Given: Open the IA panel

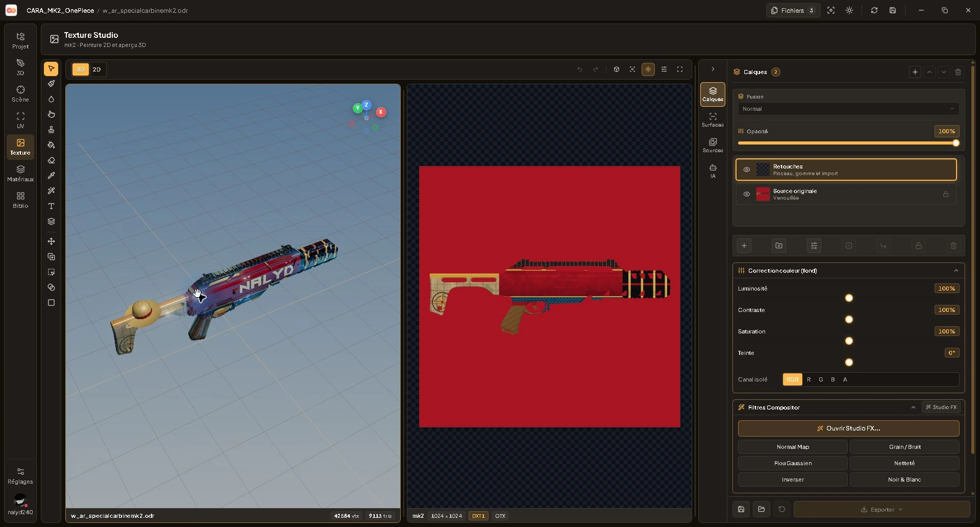Looking at the screenshot, I should [x=713, y=171].
